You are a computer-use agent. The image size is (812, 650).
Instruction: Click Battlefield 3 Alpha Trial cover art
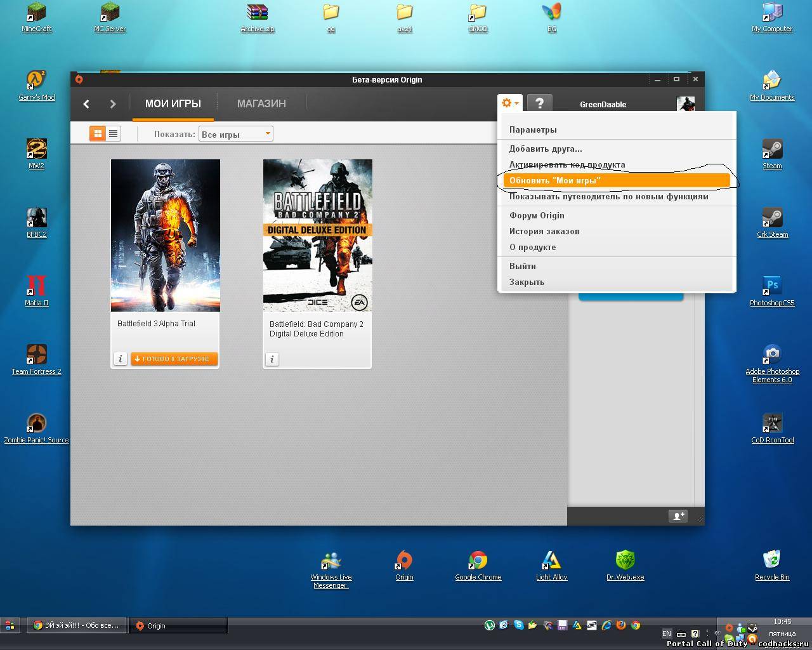[166, 235]
